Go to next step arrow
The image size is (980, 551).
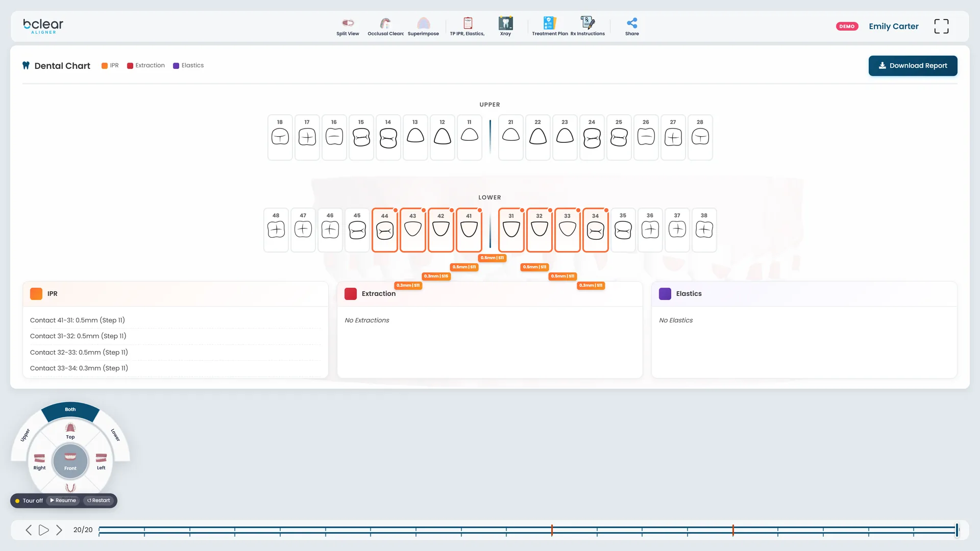click(59, 530)
